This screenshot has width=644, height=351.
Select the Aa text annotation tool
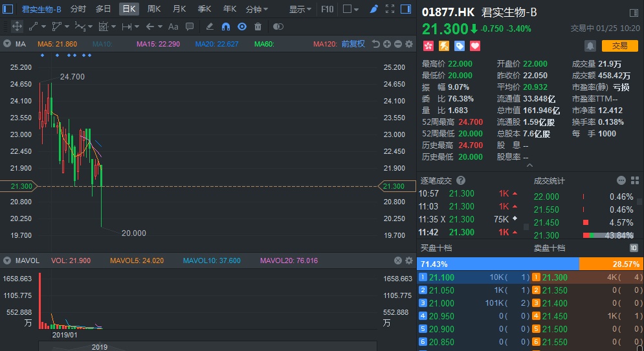173,27
